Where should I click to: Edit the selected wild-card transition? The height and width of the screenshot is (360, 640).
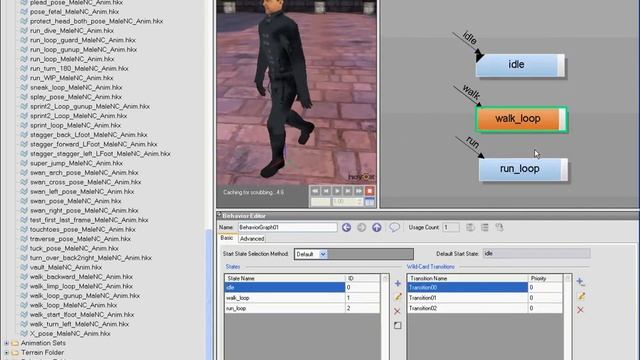point(581,296)
